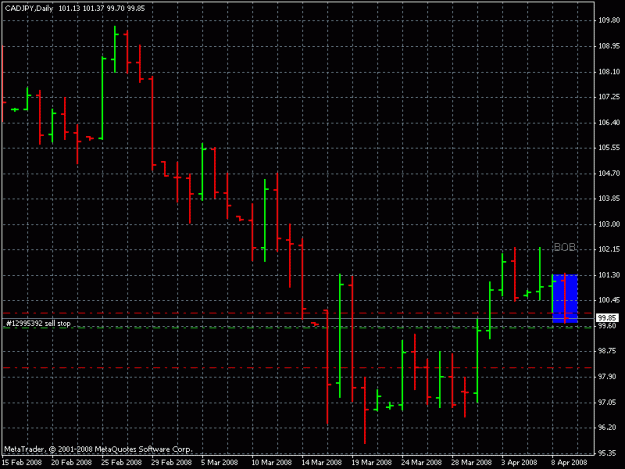Click the 25 Feb 2008 date label
This screenshot has height=469, width=625.
[122, 462]
